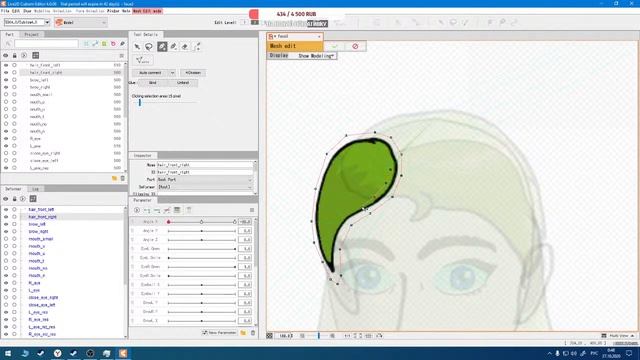The image size is (640, 360).
Task: Click the Mesh edit mode label
Action: pos(147,11)
